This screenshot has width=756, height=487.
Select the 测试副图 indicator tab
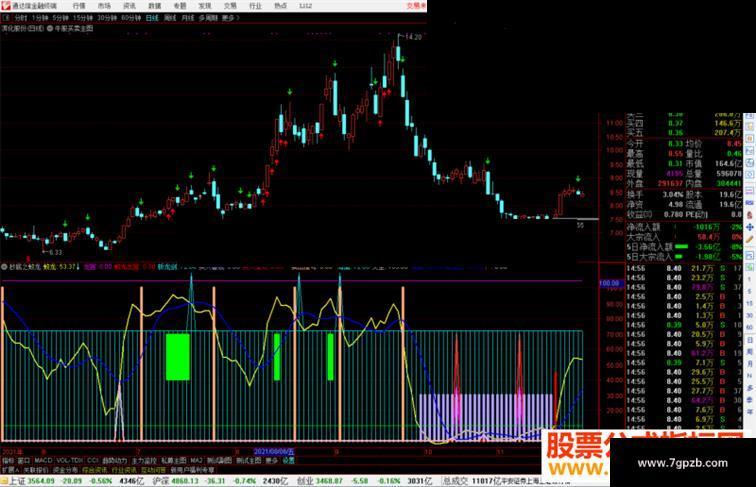pyautogui.click(x=219, y=460)
